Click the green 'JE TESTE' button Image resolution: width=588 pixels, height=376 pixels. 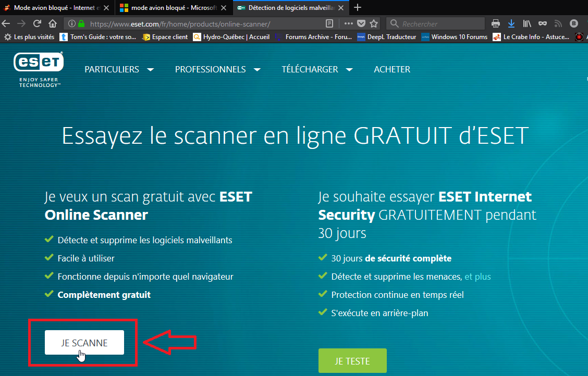tap(352, 361)
